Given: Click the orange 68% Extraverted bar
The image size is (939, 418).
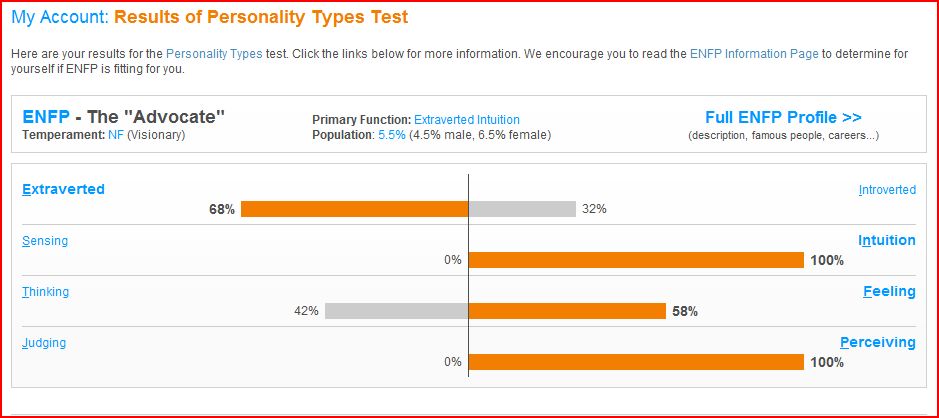Looking at the screenshot, I should [x=354, y=209].
